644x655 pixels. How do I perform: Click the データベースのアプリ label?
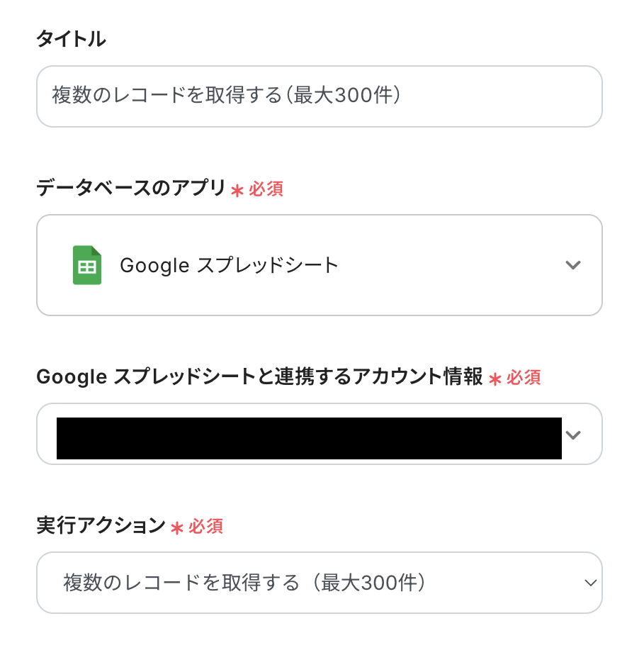click(130, 189)
